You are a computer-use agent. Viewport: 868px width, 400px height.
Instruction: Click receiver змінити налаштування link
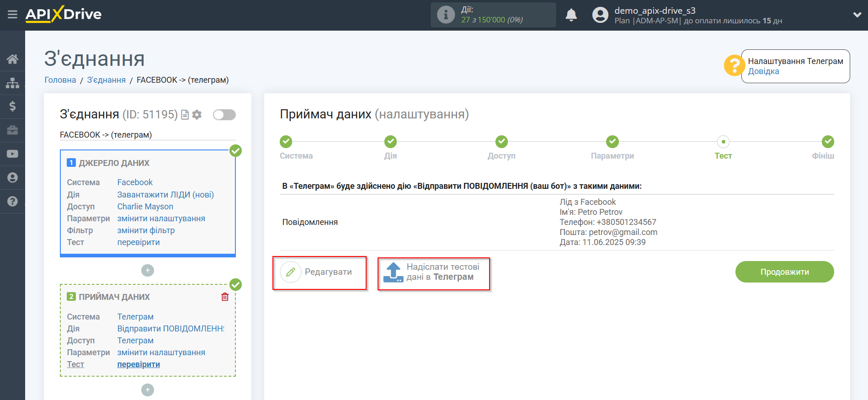tap(161, 352)
